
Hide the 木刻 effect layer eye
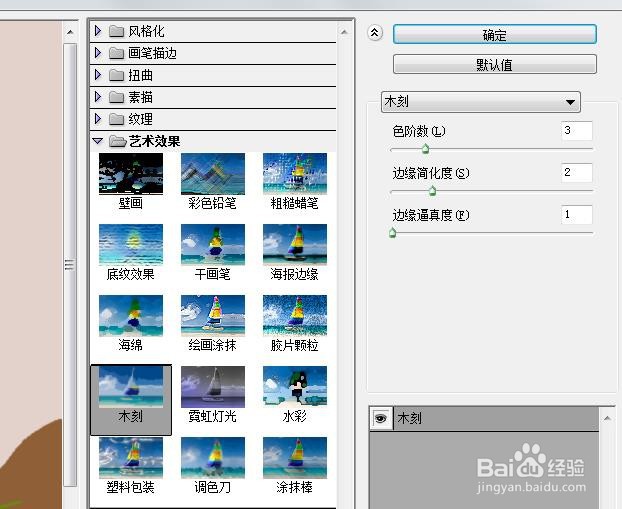coord(381,418)
